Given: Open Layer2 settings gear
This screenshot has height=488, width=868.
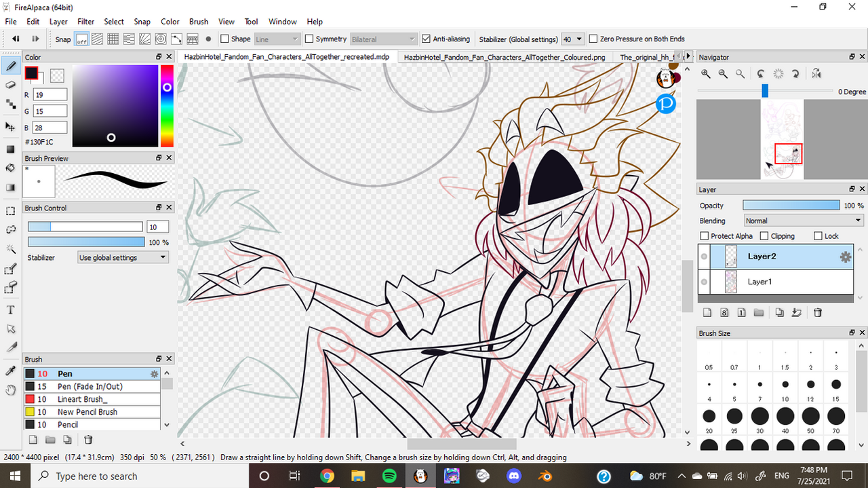Looking at the screenshot, I should (845, 257).
